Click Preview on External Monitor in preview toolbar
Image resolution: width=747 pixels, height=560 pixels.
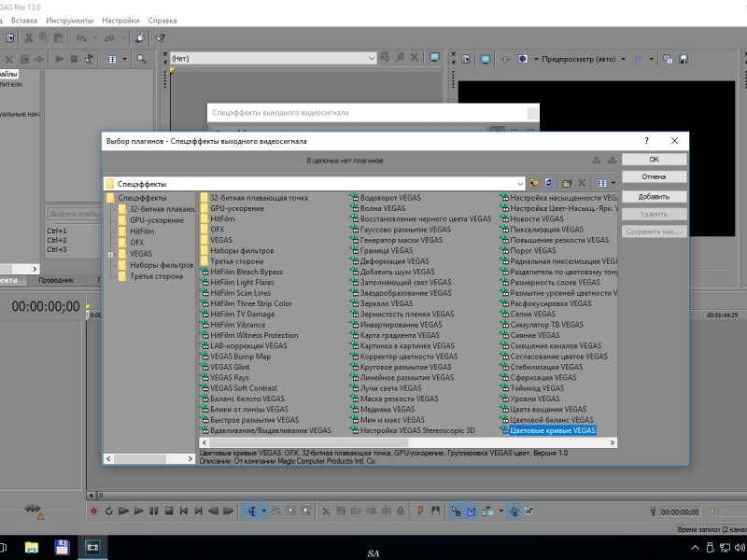[486, 59]
